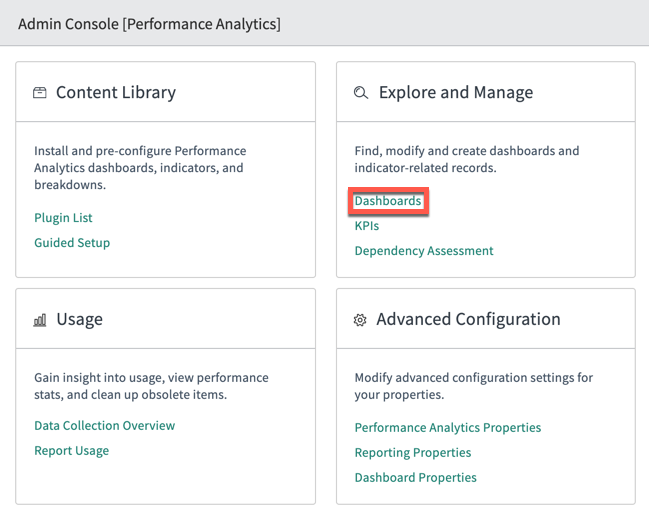Click the Content Library box icon
This screenshot has width=649, height=515.
(x=40, y=92)
